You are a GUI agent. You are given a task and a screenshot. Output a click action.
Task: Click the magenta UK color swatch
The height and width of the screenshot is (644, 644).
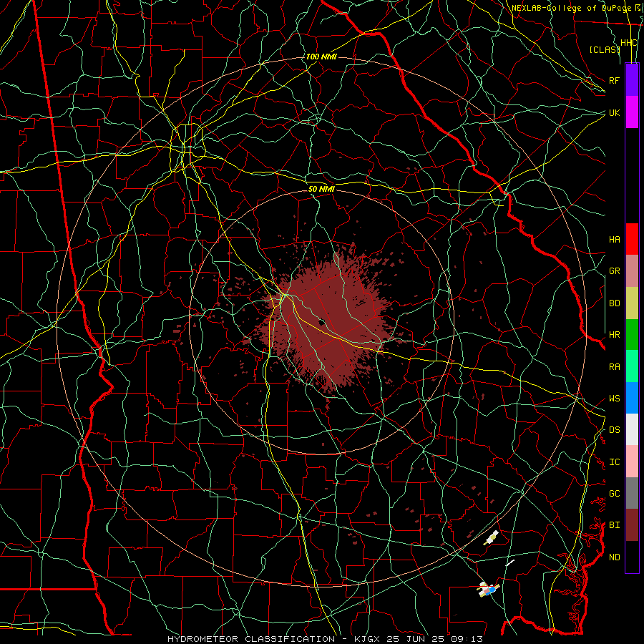632,112
